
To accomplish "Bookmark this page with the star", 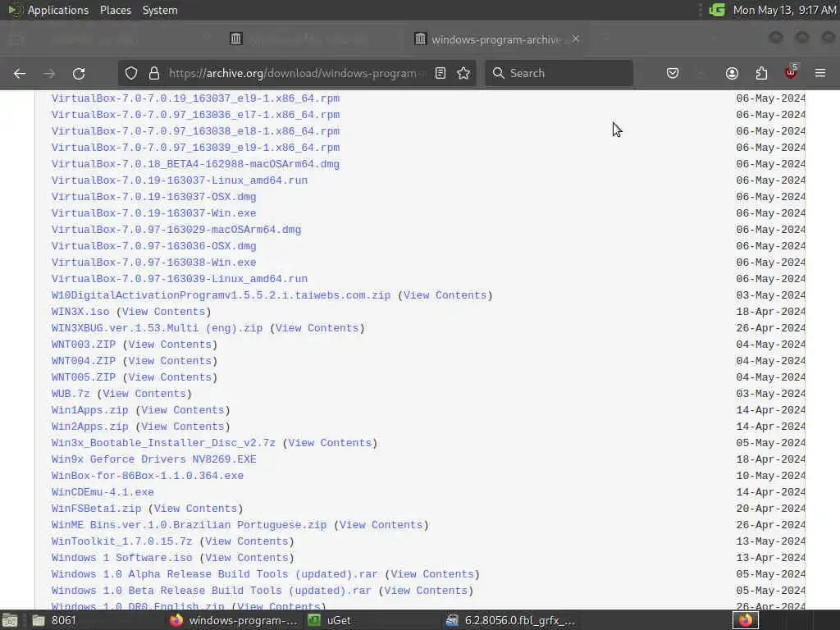I will (x=464, y=73).
